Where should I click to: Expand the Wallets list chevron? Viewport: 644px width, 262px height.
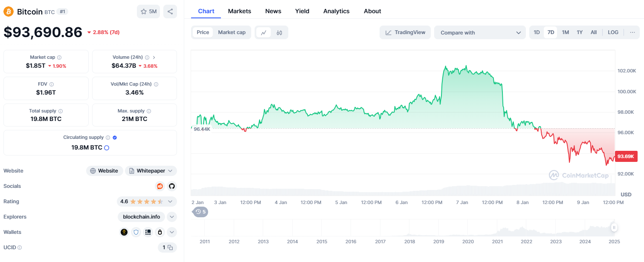[x=172, y=232]
